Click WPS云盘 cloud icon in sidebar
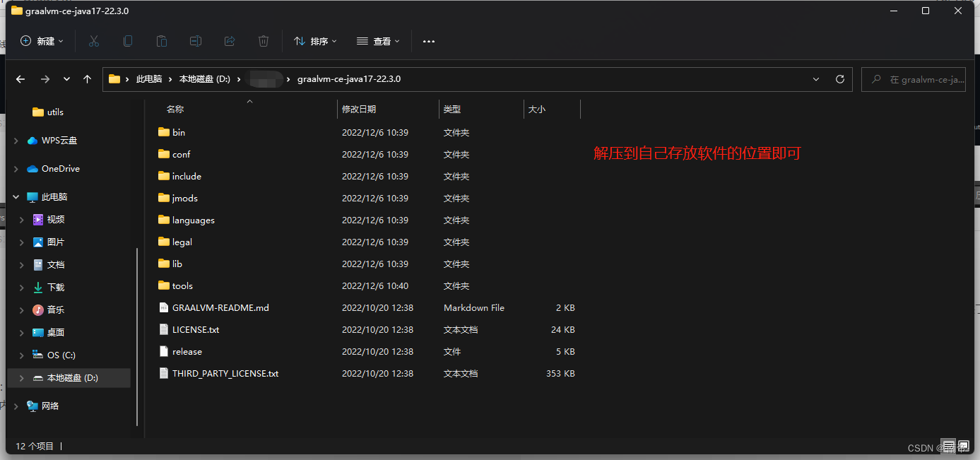 tap(33, 141)
